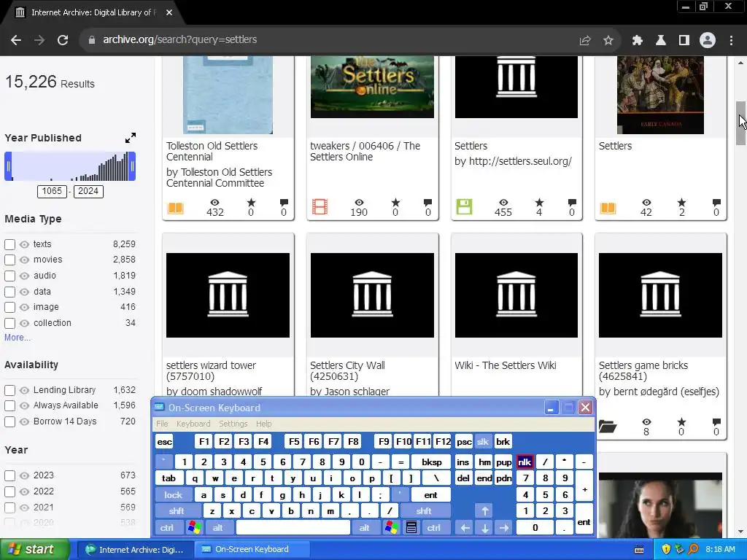This screenshot has height=560, width=747.
Task: Open the Keyboard menu in On-Screen Keyboard
Action: point(193,424)
